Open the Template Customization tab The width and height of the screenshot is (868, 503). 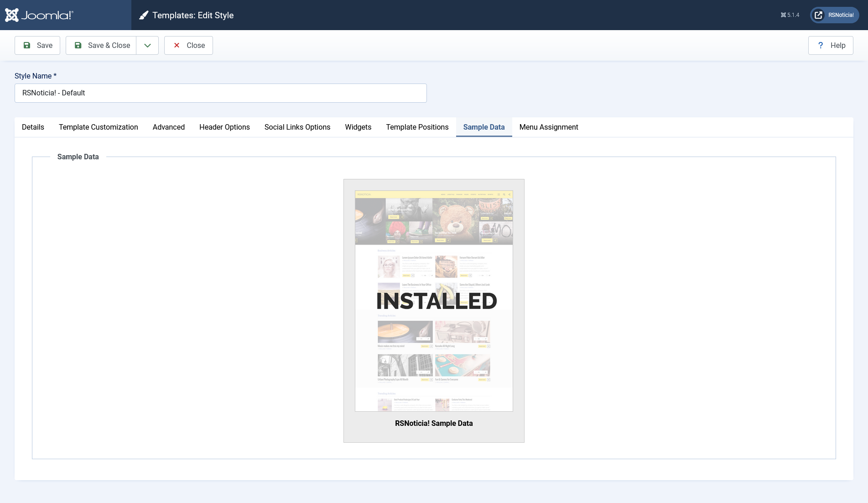(x=99, y=127)
